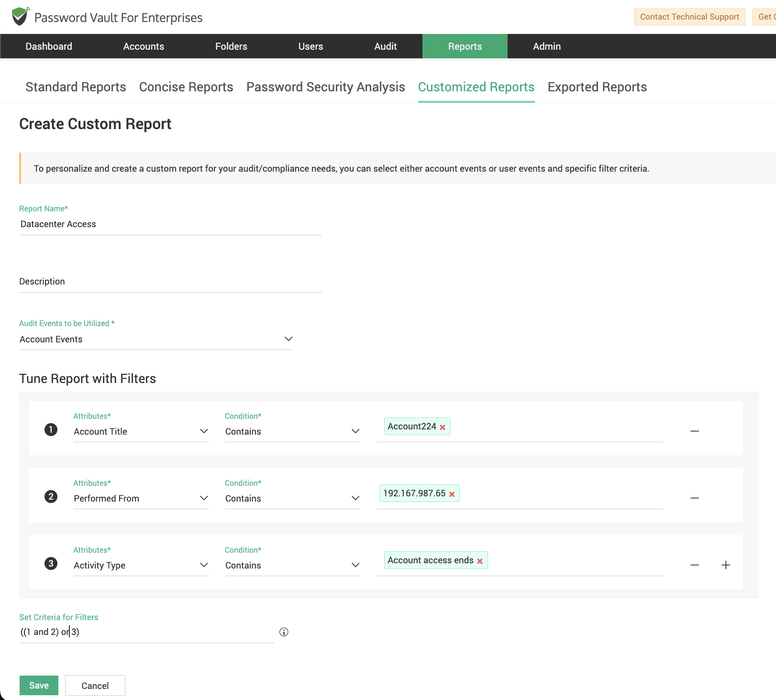Open the Audit Events to be Utilized dropdown
This screenshot has height=700, width=776.
tap(156, 339)
